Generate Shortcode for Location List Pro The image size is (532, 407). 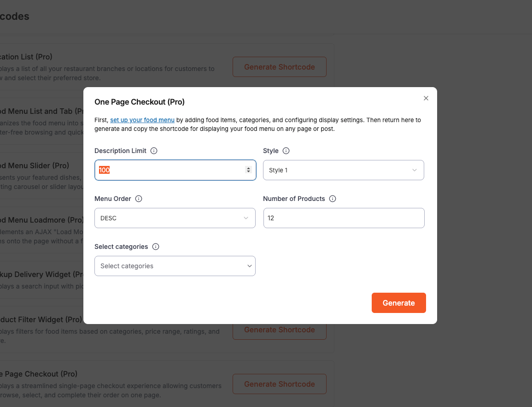point(279,67)
